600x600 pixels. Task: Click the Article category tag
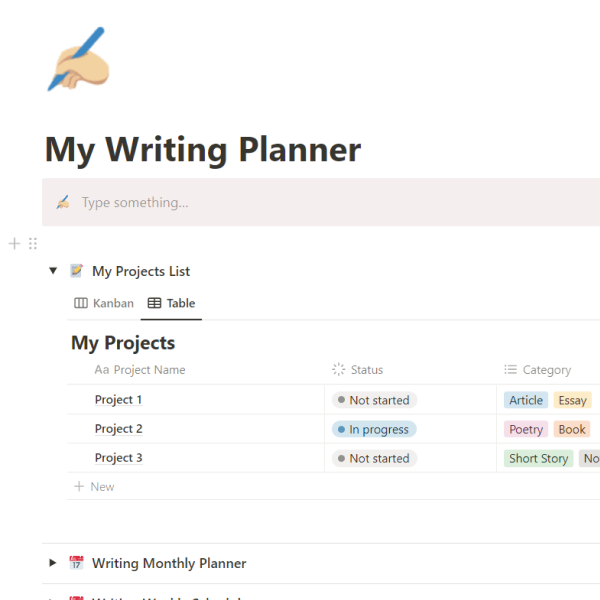[x=526, y=400]
